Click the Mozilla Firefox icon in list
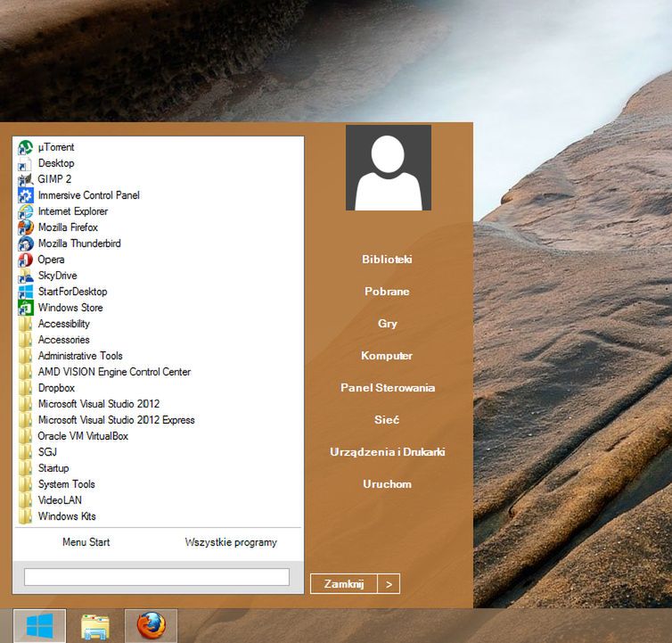The height and width of the screenshot is (643, 672). (25, 227)
